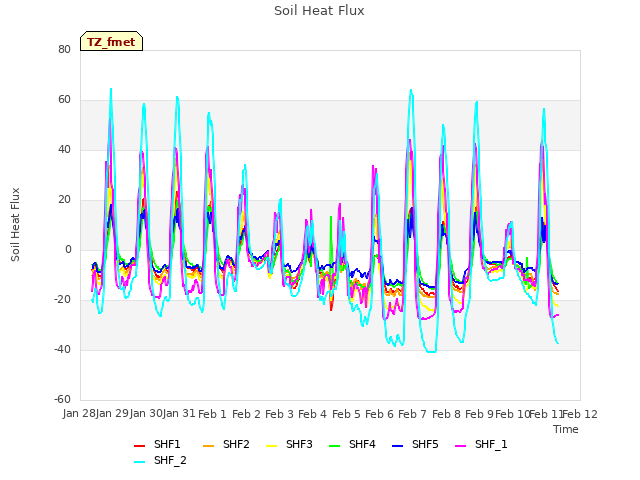Image resolution: width=640 pixels, height=480 pixels.
Task: Click the green SHF4 legend color marker
Action: [x=335, y=446]
